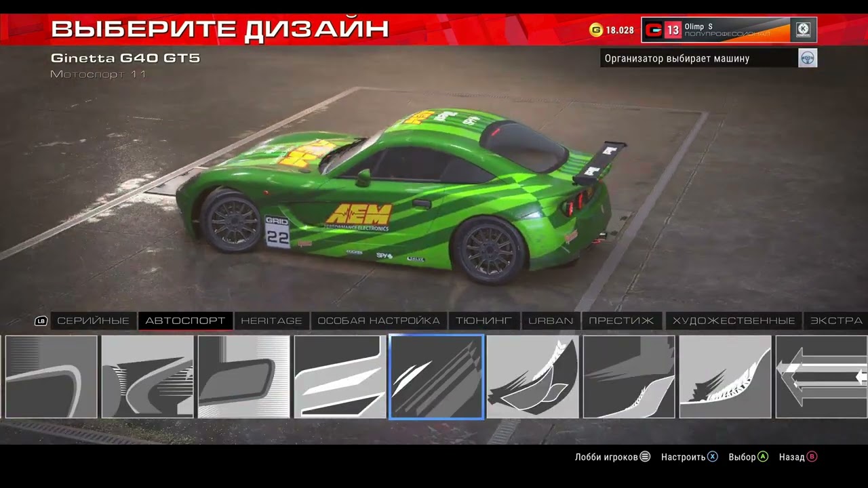868x488 pixels.
Task: Click the Выберите дизайн heading
Action: tap(220, 29)
